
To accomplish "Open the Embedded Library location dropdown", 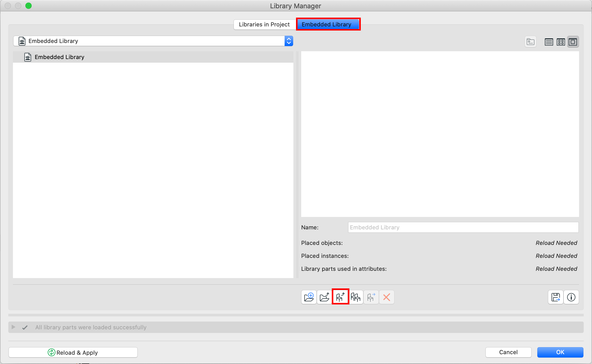I will tap(153, 41).
